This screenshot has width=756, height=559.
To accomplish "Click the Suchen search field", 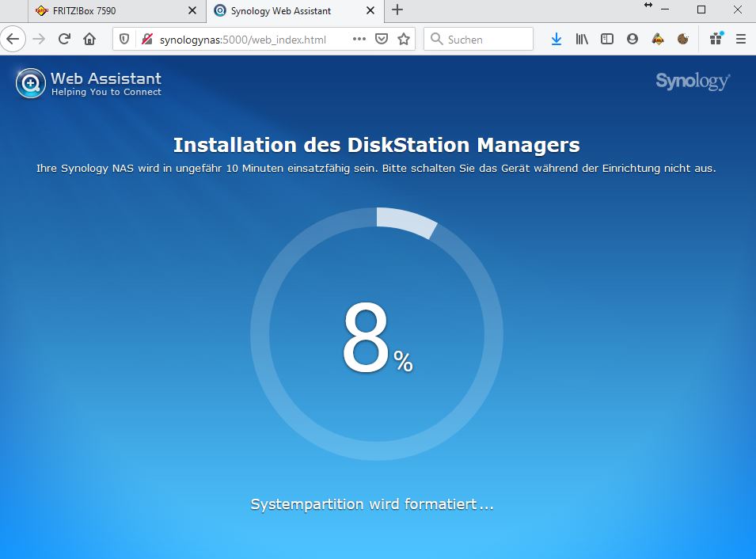I will tap(478, 39).
